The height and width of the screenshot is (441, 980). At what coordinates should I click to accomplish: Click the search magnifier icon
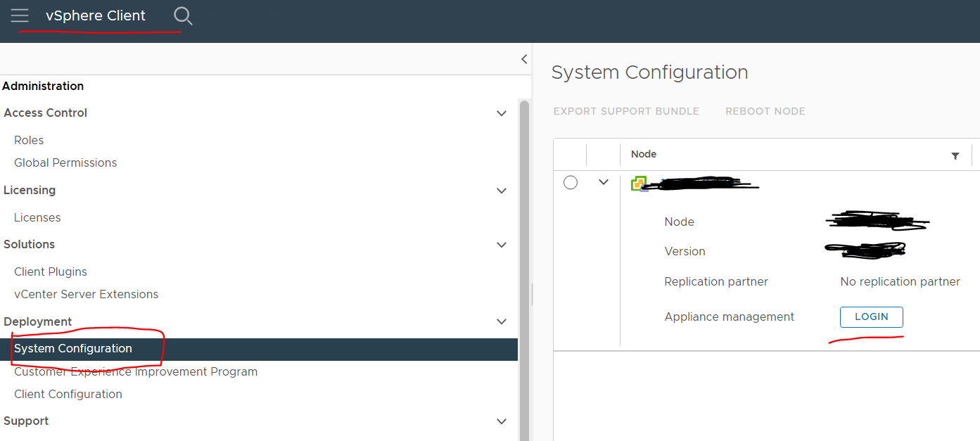click(x=182, y=15)
